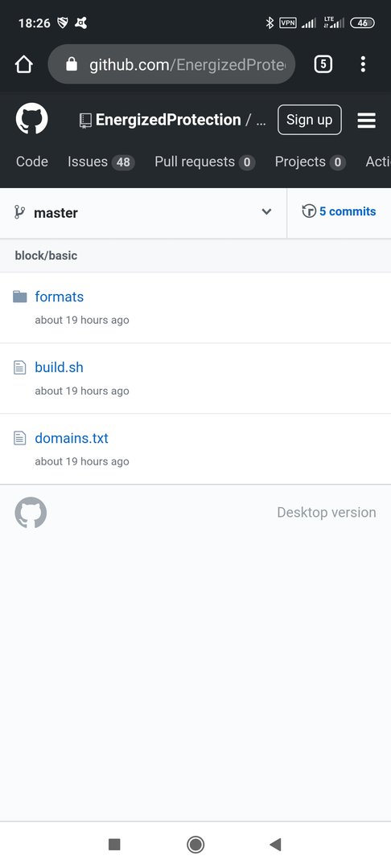This screenshot has width=391, height=868.
Task: Open the hamburger navigation menu
Action: click(x=366, y=120)
